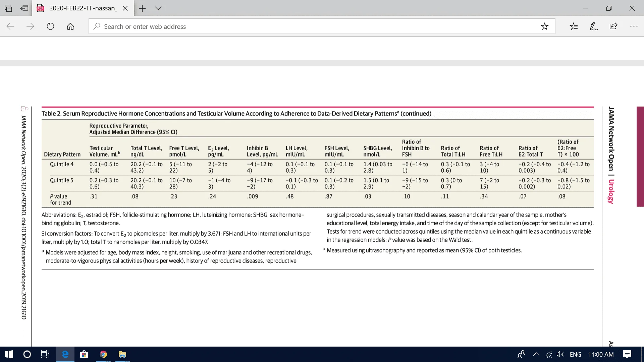Click the 'Ratio of Free T:LH' header
Image resolution: width=644 pixels, height=362 pixels.
tap(491, 151)
